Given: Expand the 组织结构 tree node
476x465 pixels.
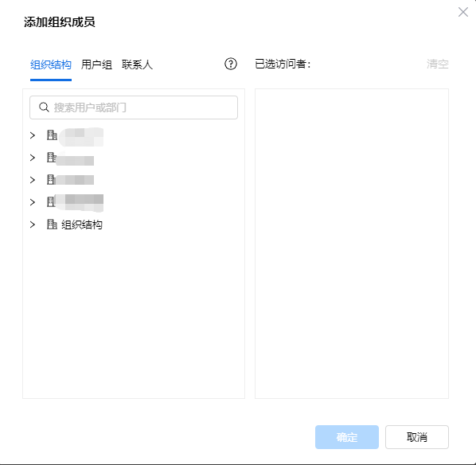Looking at the screenshot, I should pos(33,225).
